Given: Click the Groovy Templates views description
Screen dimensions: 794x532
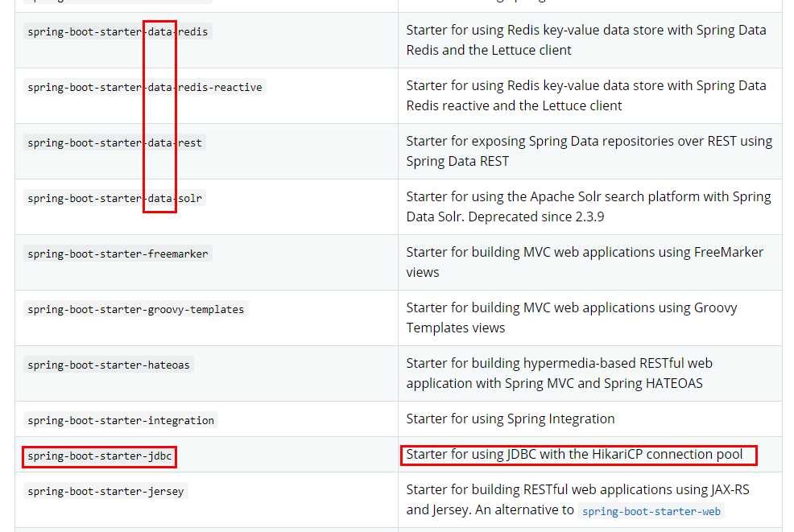Looking at the screenshot, I should point(571,317).
